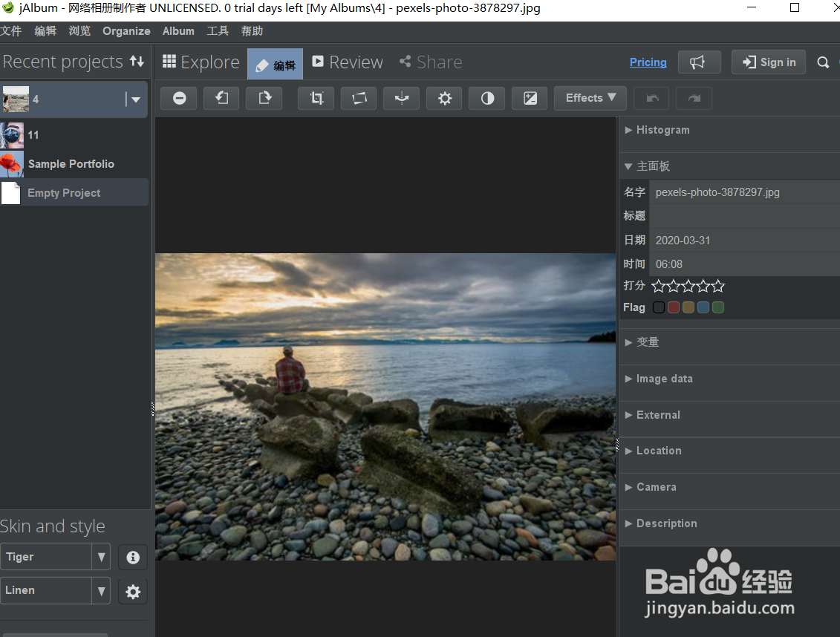Switch to the Share tab

coord(431,62)
